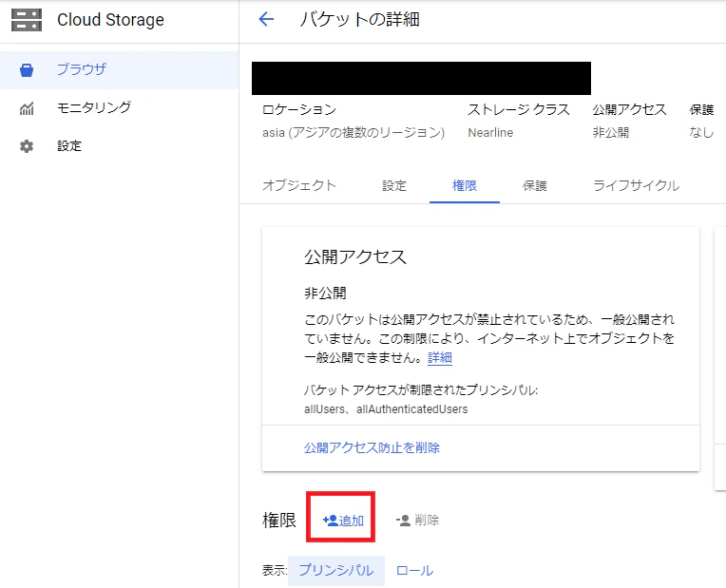Click the allUsers、allAuthenticatedUsers text
This screenshot has height=588, width=726.
pos(386,409)
